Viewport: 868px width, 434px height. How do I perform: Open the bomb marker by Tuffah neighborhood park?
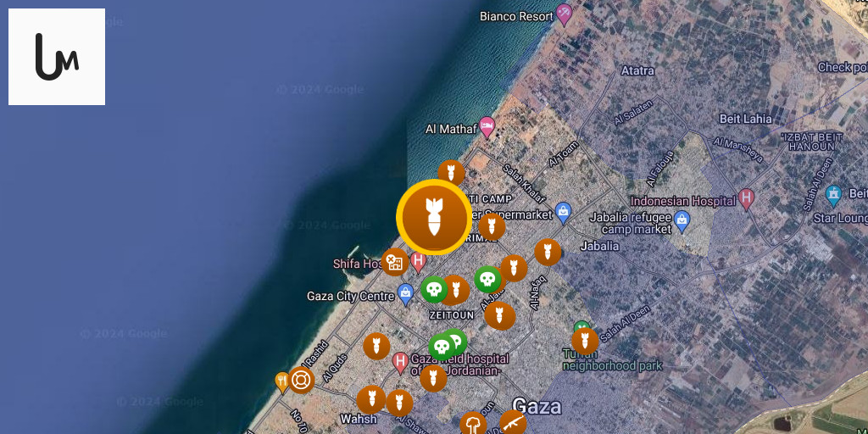click(x=585, y=341)
